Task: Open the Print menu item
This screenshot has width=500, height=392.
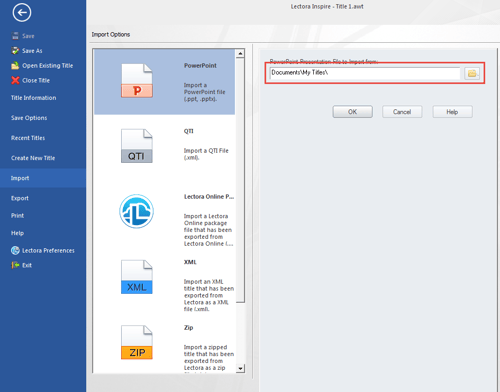Action: [17, 216]
